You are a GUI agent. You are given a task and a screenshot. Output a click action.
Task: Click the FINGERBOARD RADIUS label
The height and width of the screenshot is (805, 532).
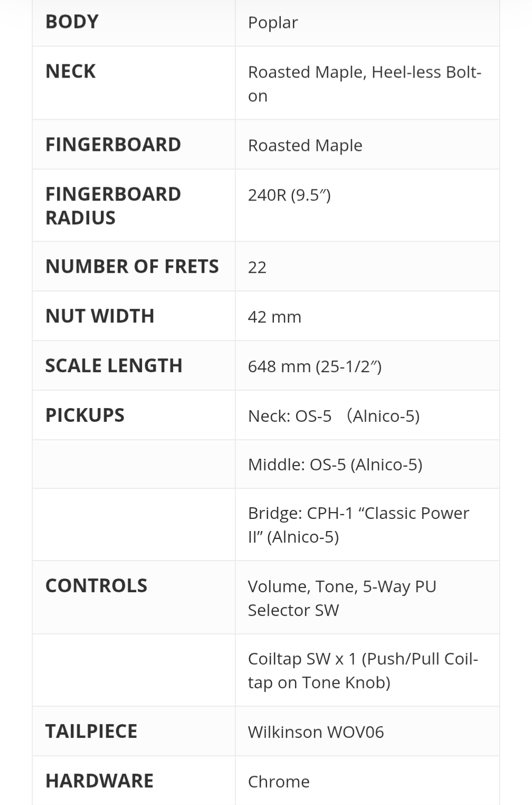(113, 205)
